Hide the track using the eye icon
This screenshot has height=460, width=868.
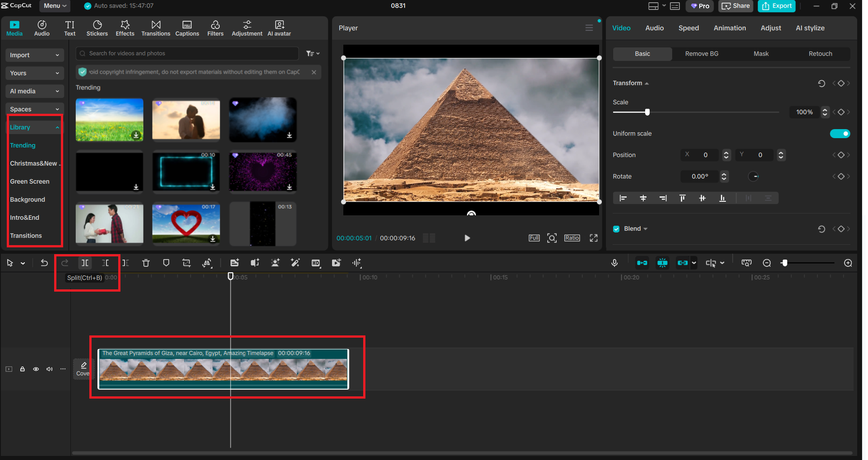pyautogui.click(x=36, y=369)
